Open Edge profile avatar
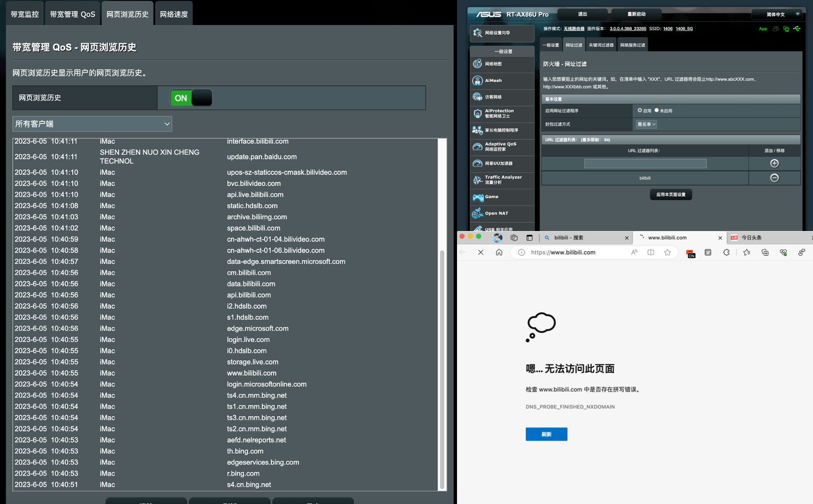This screenshot has height=504, width=813. coord(497,238)
